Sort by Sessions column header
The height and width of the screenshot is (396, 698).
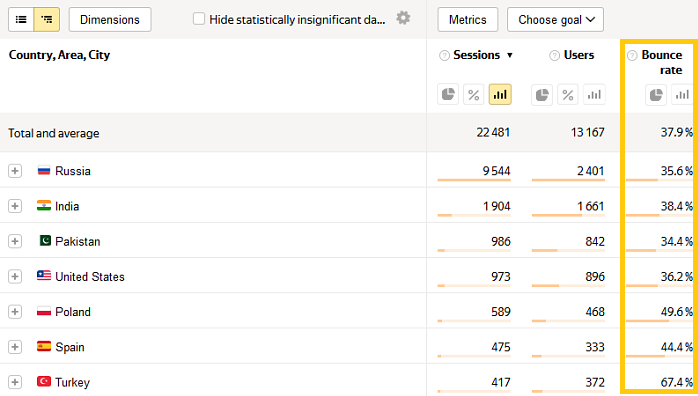click(477, 55)
